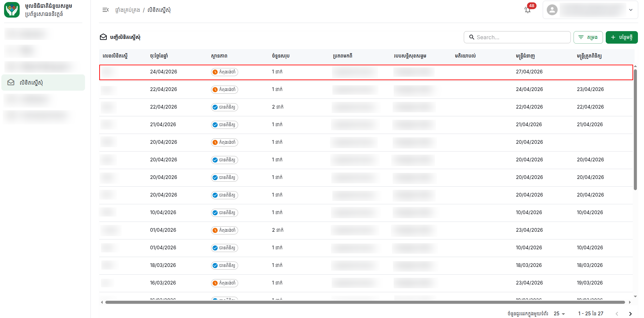Click the user avatar icon
The image size is (644, 318).
(552, 10)
